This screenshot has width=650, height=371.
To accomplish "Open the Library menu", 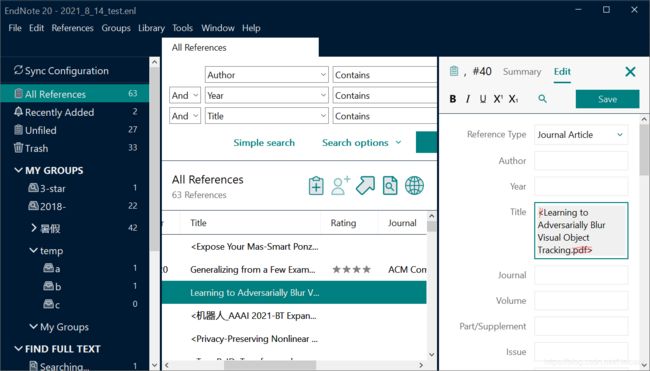I will tap(151, 28).
